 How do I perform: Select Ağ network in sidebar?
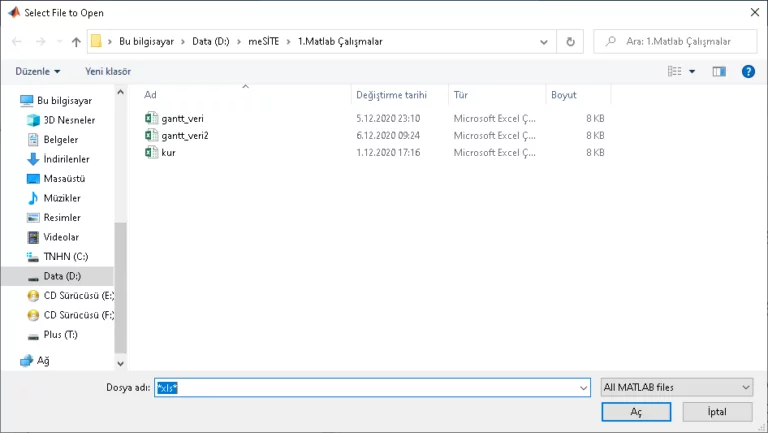coord(43,361)
